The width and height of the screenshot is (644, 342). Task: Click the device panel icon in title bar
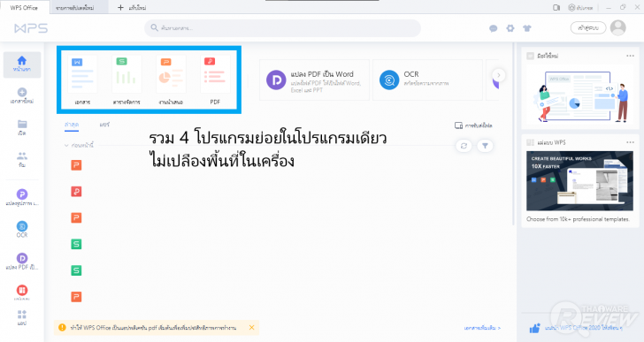[x=556, y=7]
